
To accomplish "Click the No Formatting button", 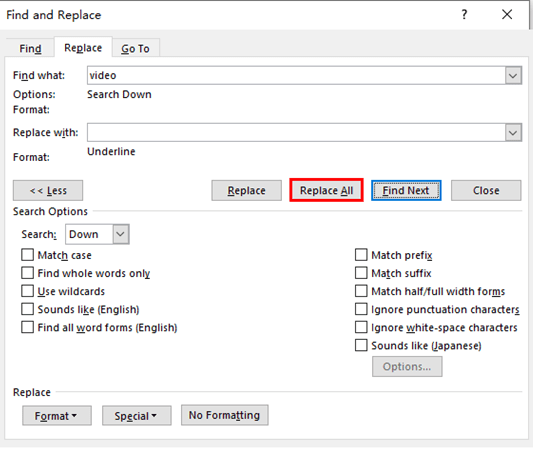I will point(225,415).
